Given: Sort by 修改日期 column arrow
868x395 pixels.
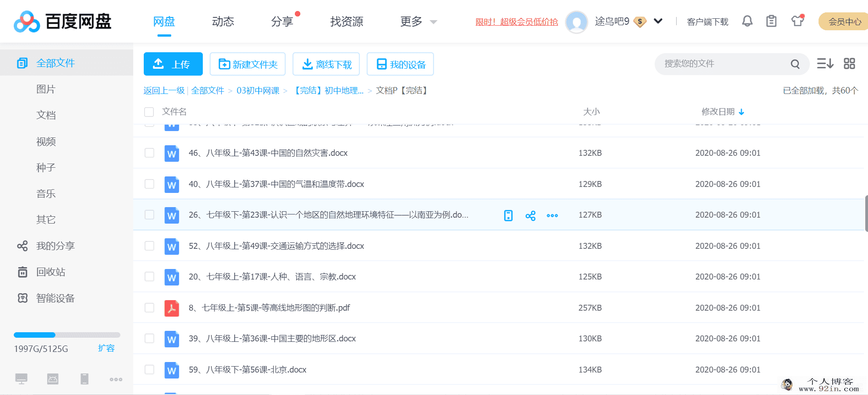Looking at the screenshot, I should click(742, 112).
